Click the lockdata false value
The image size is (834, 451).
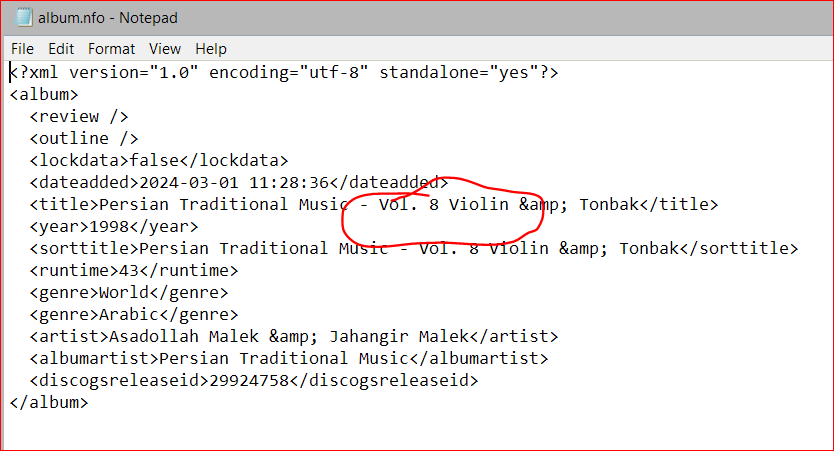click(x=154, y=161)
